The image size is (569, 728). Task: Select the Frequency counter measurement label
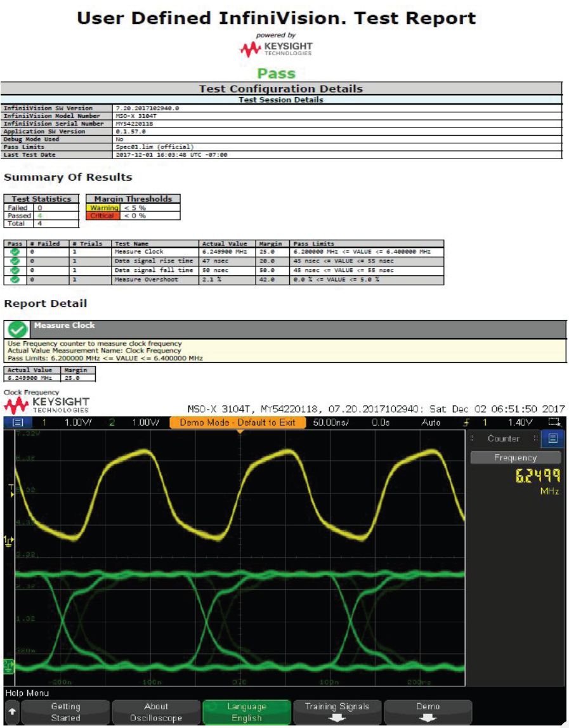pos(515,457)
